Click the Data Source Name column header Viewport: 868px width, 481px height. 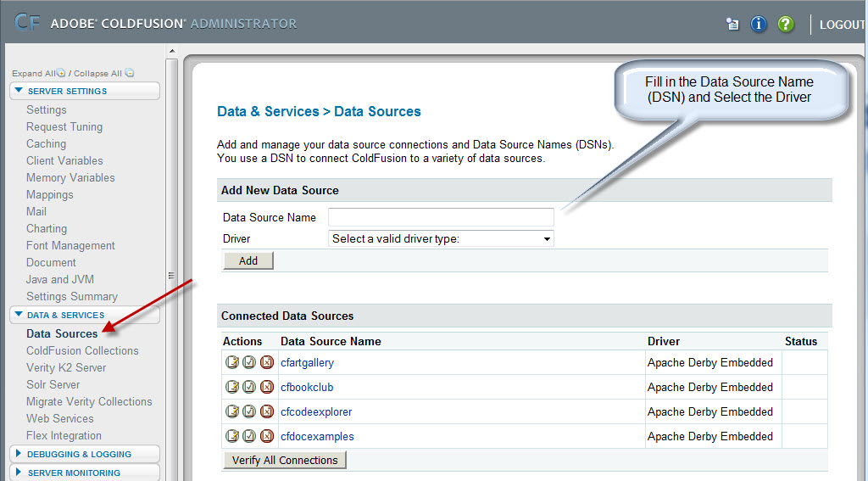tap(331, 341)
